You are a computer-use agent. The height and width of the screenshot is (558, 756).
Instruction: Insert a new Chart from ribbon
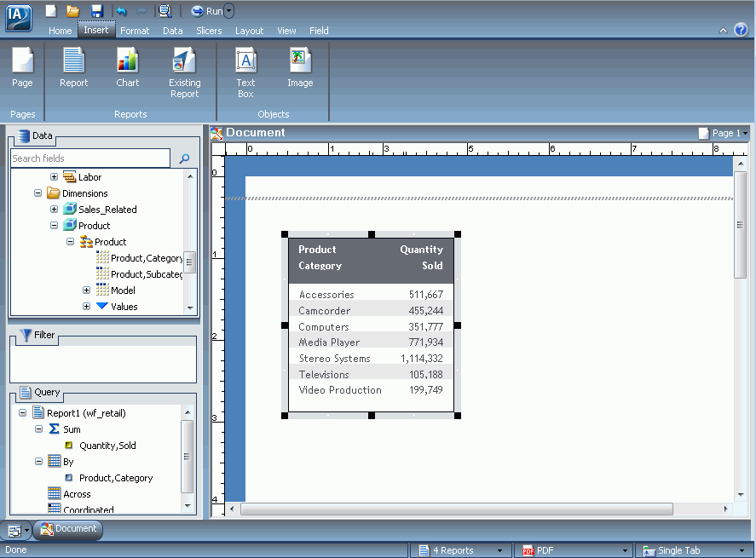127,68
